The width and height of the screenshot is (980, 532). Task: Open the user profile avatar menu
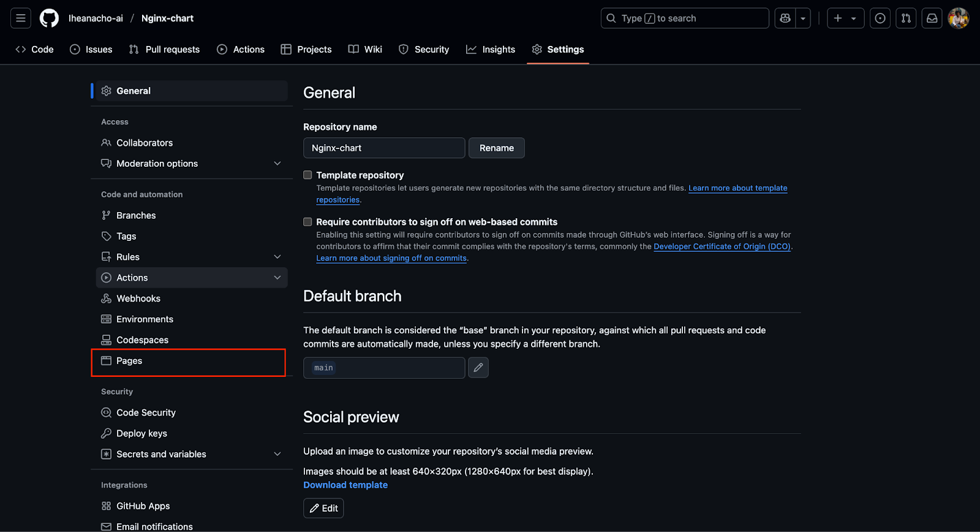958,18
